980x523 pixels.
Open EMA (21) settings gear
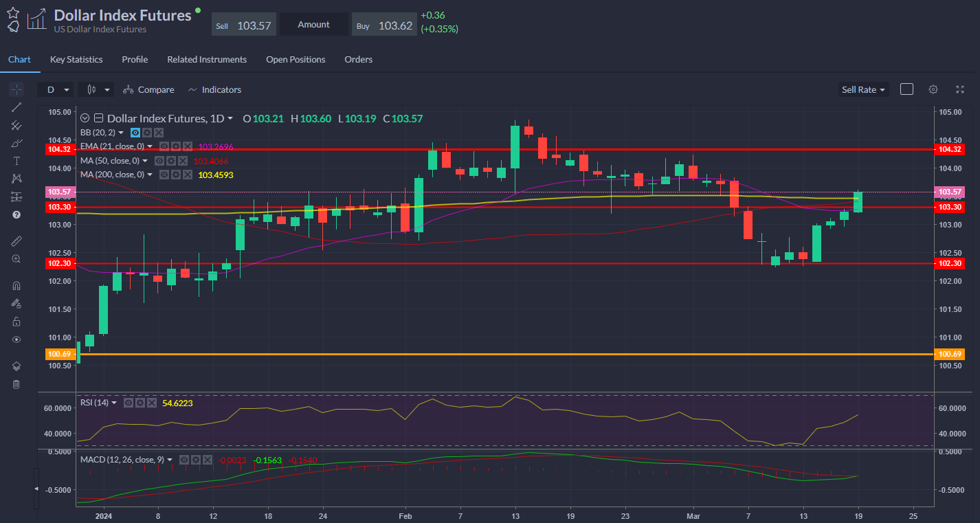point(176,146)
